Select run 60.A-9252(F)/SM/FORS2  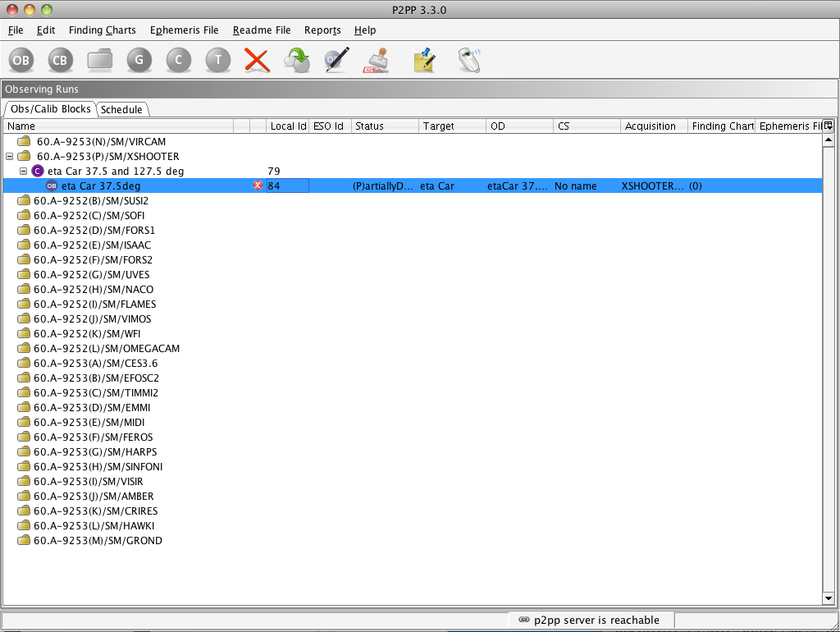pos(94,259)
